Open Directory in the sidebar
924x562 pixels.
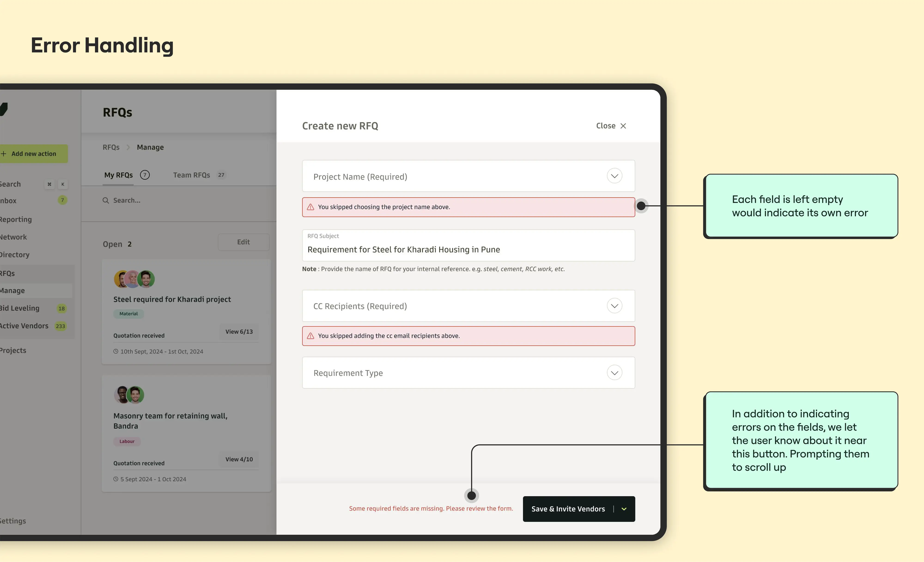(15, 255)
